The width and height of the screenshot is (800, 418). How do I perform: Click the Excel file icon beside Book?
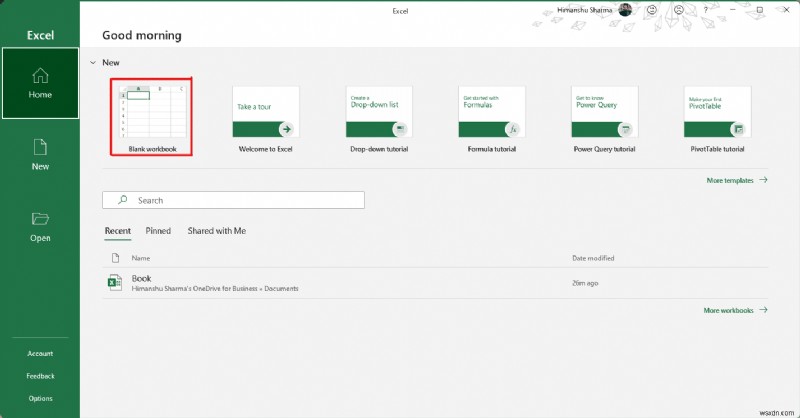[x=115, y=283]
